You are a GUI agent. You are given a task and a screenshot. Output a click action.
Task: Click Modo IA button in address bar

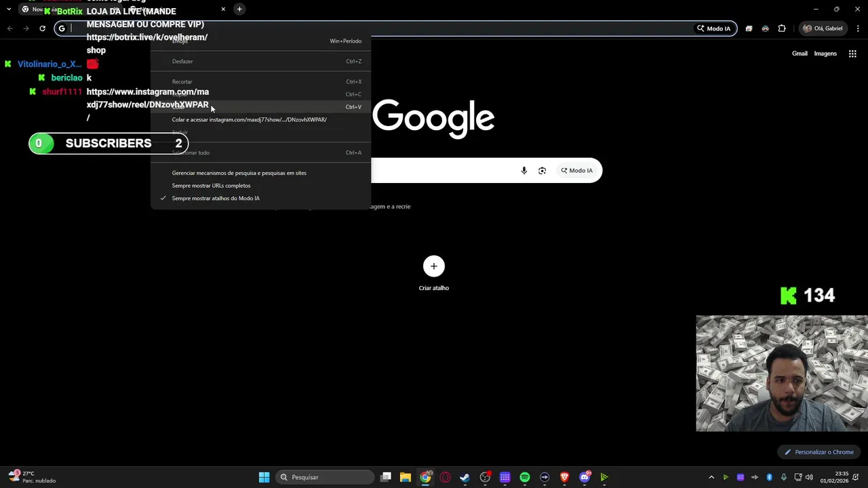[714, 28]
